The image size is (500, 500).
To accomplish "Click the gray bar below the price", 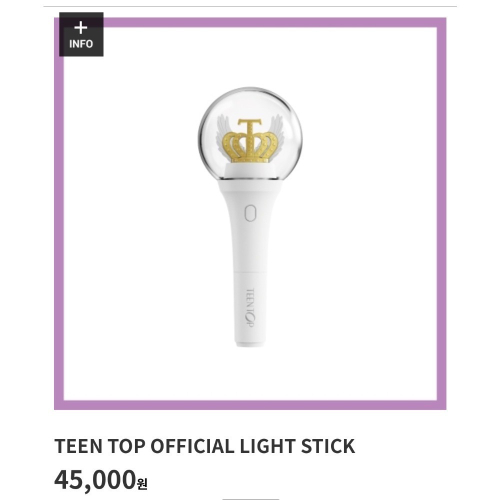I will click(x=250, y=499).
